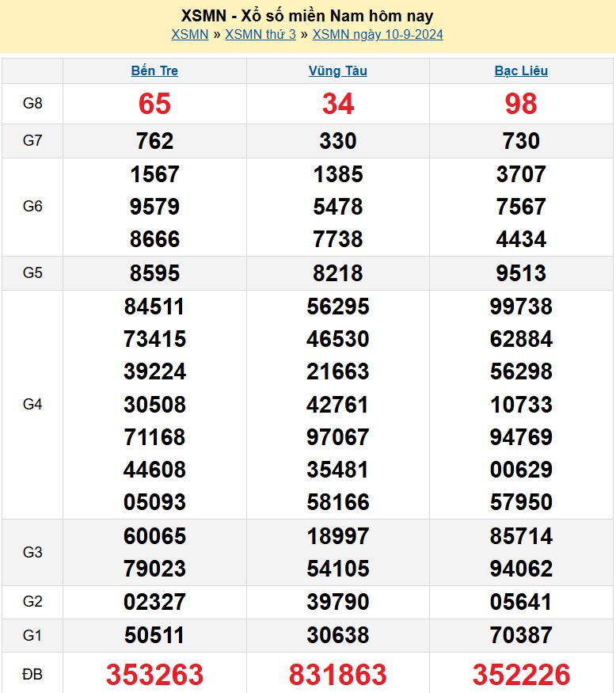Select the G3 number 60065
The height and width of the screenshot is (693, 616).
click(x=154, y=536)
